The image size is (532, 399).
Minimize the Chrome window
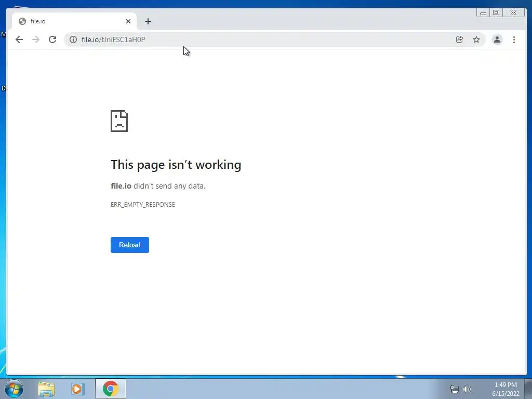coord(483,13)
